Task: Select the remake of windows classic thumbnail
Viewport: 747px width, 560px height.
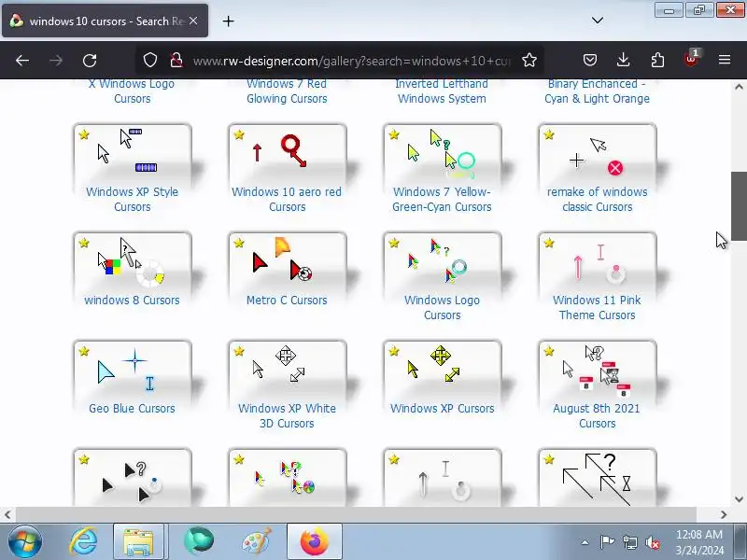Action: coord(598,153)
